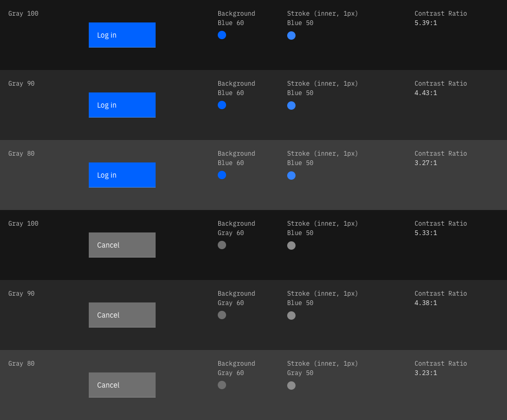This screenshot has height=420, width=507.
Task: Click the Cancel button in the Gray 90 gray row
Action: 122,315
